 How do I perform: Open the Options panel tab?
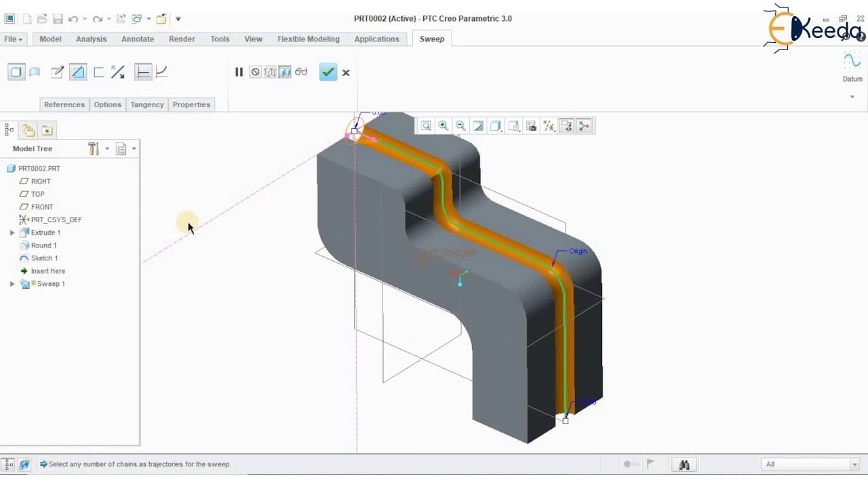point(108,104)
